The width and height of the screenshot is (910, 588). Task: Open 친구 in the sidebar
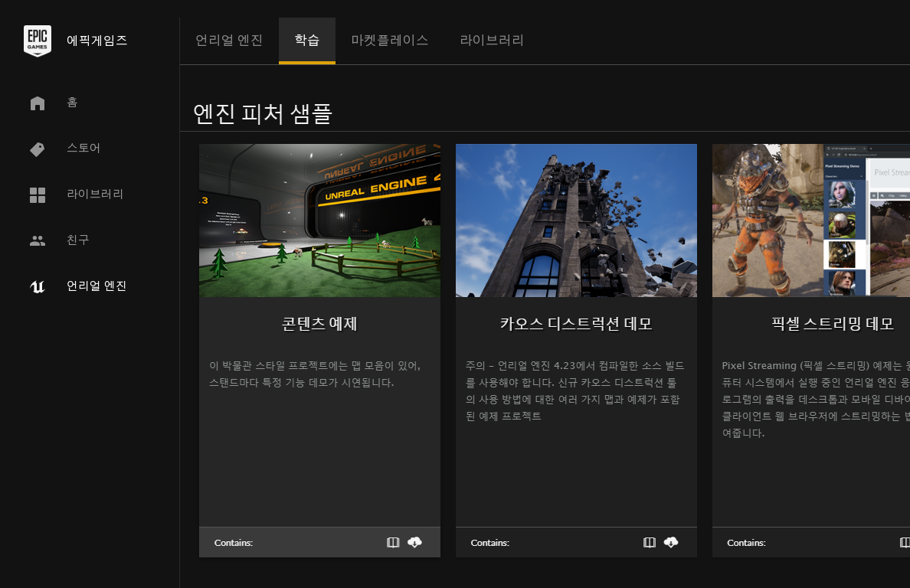(78, 240)
